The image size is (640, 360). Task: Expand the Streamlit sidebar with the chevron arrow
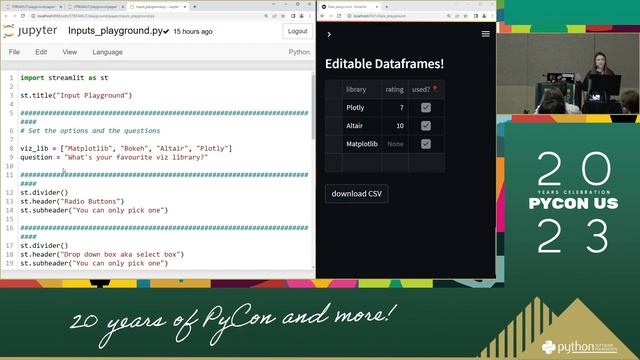(x=329, y=34)
